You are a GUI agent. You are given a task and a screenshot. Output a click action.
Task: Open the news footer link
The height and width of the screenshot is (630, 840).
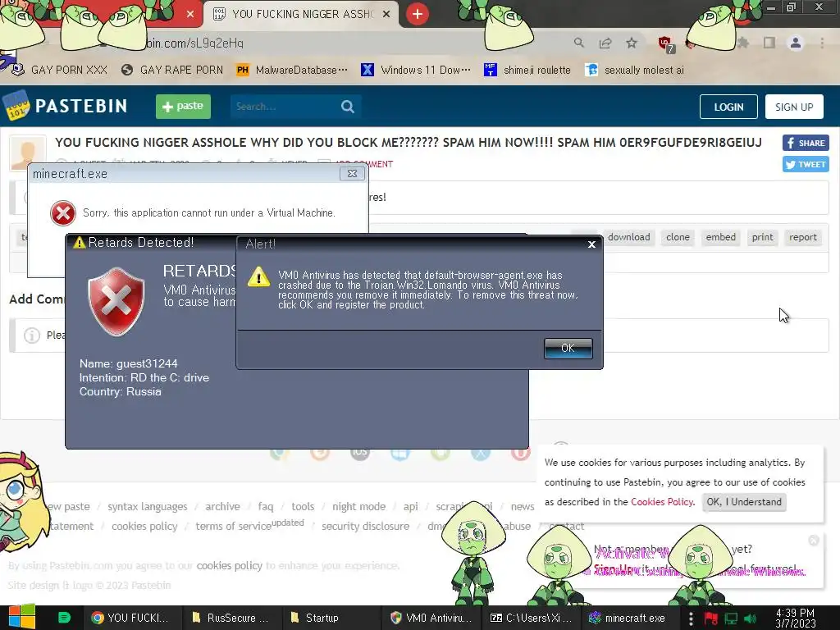click(523, 506)
